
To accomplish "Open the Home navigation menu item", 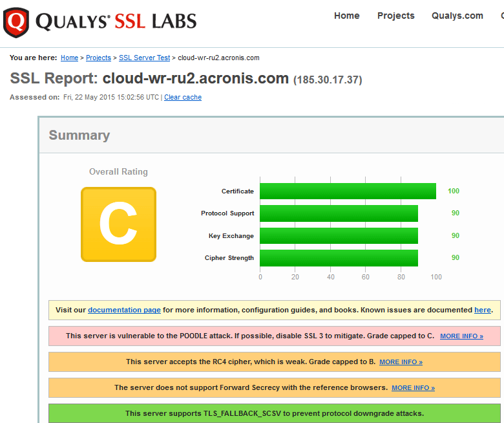I will [346, 16].
